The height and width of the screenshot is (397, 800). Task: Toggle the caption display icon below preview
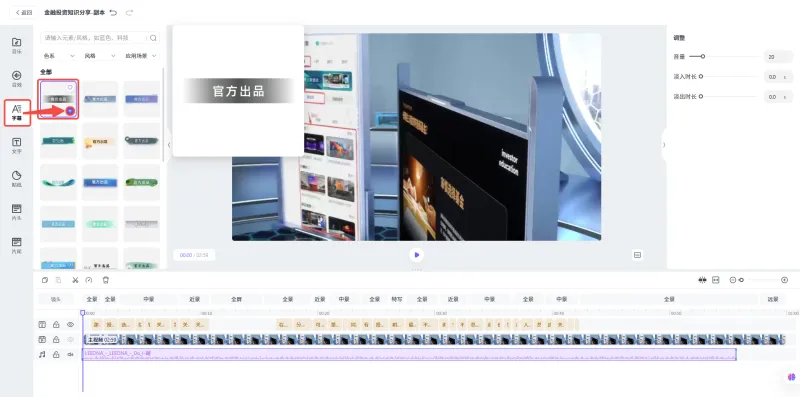[637, 255]
